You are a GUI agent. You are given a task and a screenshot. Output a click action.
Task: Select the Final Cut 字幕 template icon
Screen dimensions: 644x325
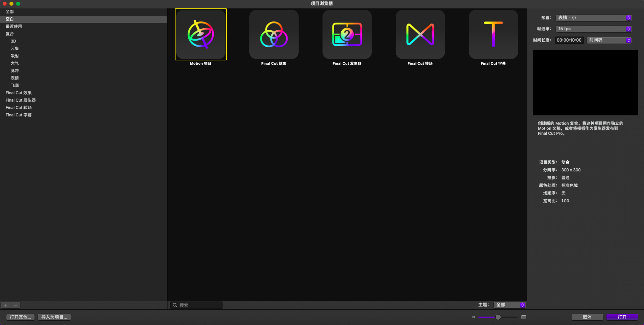(x=493, y=34)
